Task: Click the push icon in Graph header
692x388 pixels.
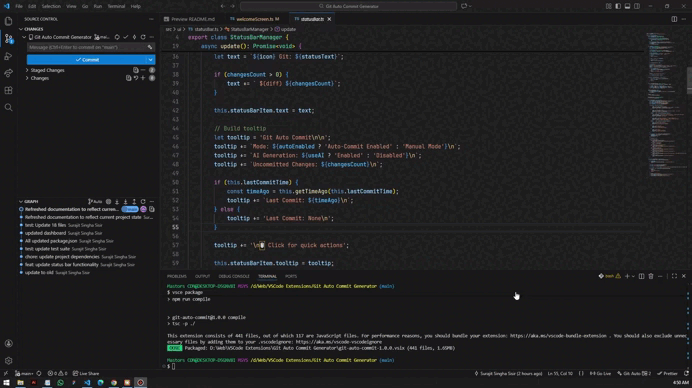Action: click(x=134, y=202)
